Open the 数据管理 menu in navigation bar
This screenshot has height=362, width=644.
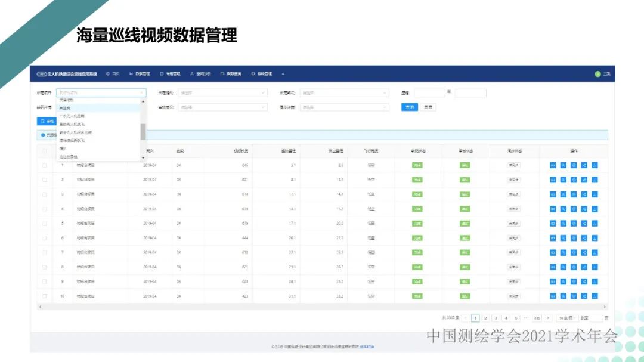coord(140,74)
